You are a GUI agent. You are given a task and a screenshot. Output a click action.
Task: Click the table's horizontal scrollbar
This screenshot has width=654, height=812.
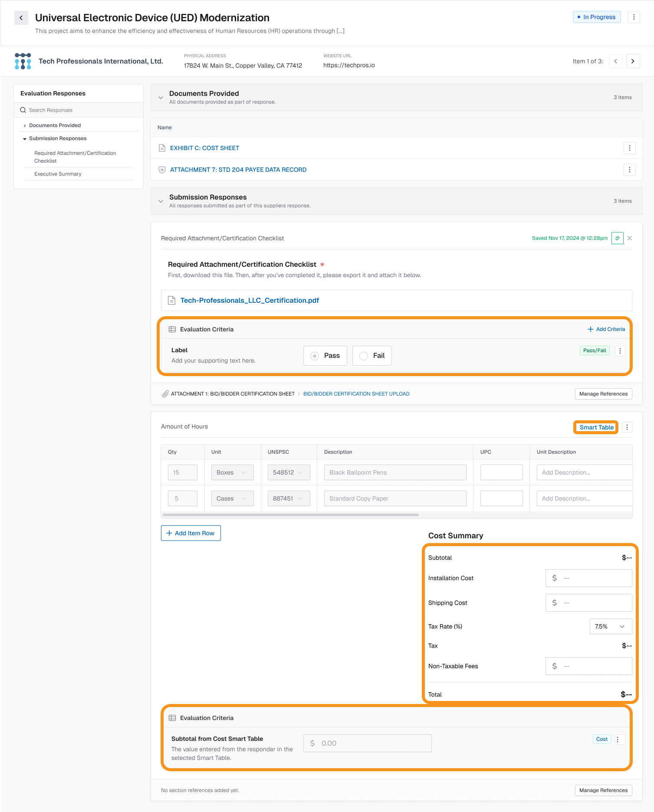point(290,515)
